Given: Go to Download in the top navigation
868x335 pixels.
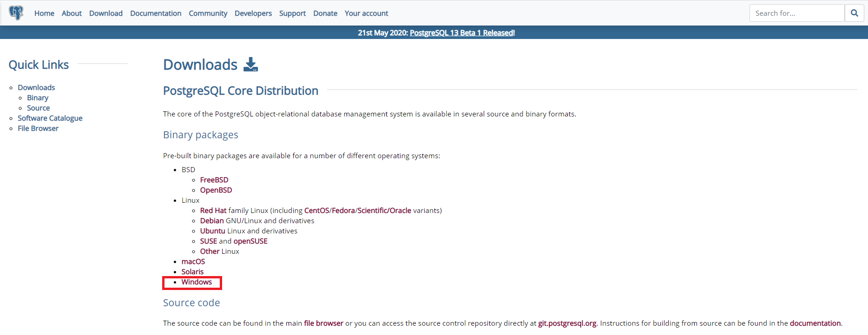Looking at the screenshot, I should click(x=106, y=13).
